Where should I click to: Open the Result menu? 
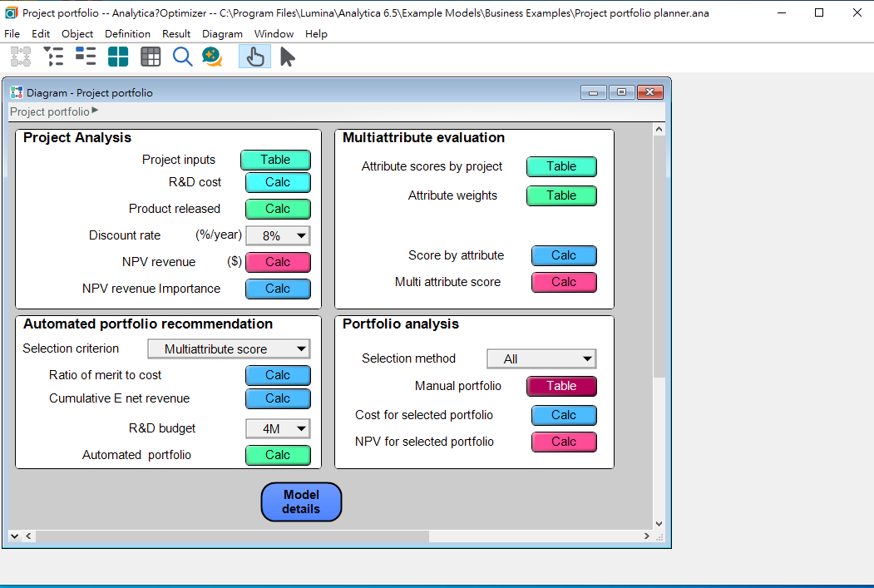point(176,34)
